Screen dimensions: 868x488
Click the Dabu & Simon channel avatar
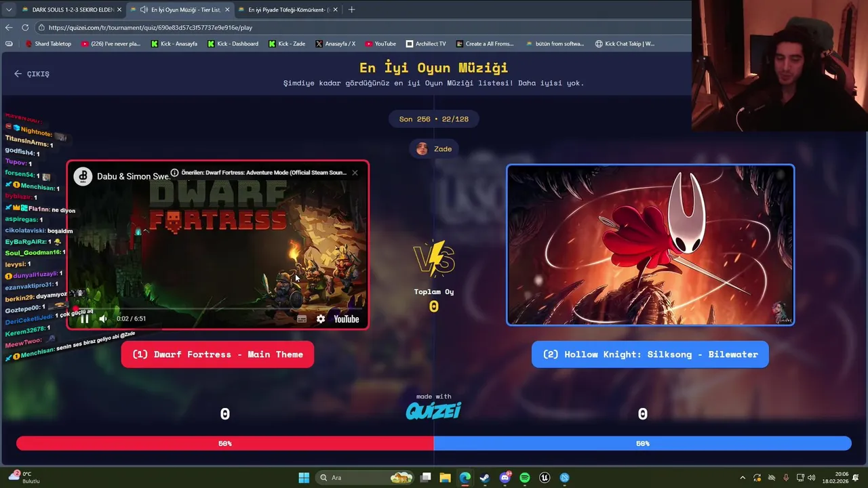click(83, 176)
